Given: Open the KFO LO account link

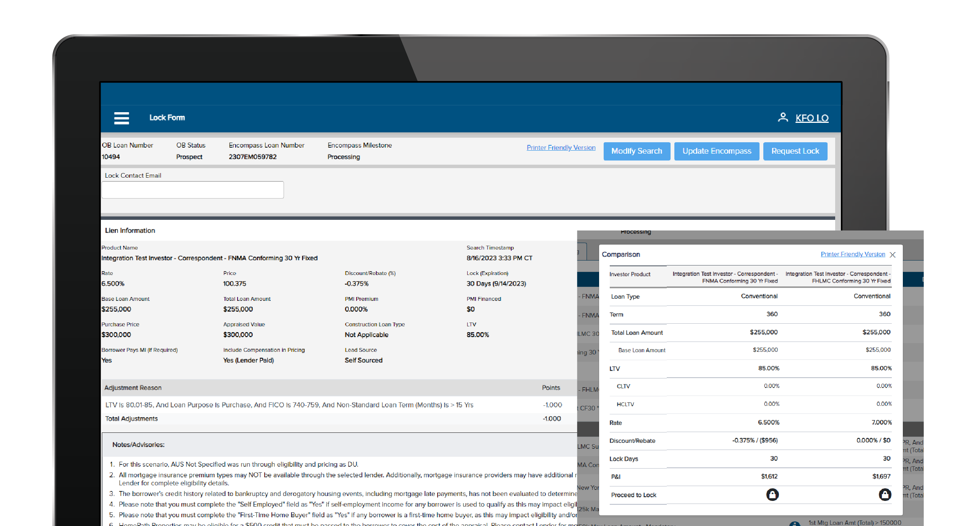Looking at the screenshot, I should (x=812, y=118).
